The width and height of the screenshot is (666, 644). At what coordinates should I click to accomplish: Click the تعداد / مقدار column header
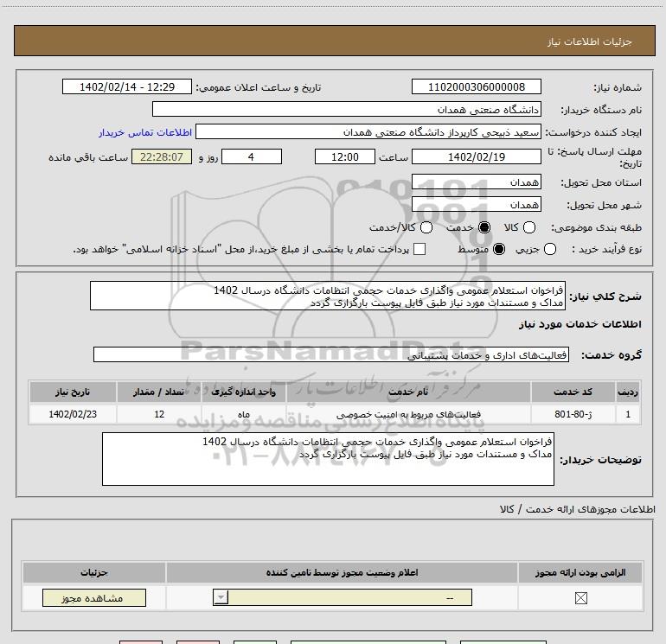(x=159, y=392)
